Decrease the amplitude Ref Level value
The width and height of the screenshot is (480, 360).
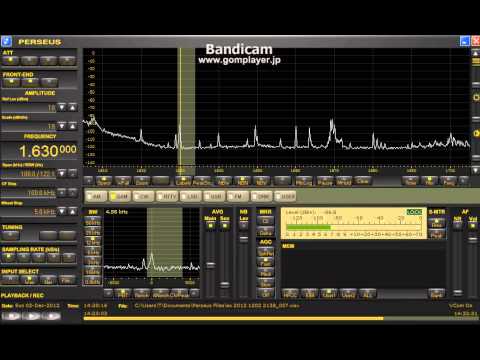point(62,107)
